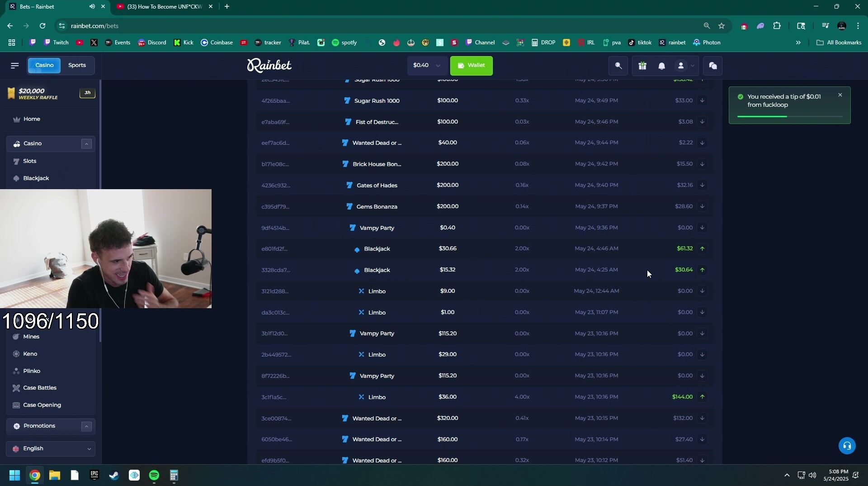Image resolution: width=868 pixels, height=486 pixels.
Task: Open the $20,000 Weekly Raffle banner
Action: pyautogui.click(x=51, y=93)
